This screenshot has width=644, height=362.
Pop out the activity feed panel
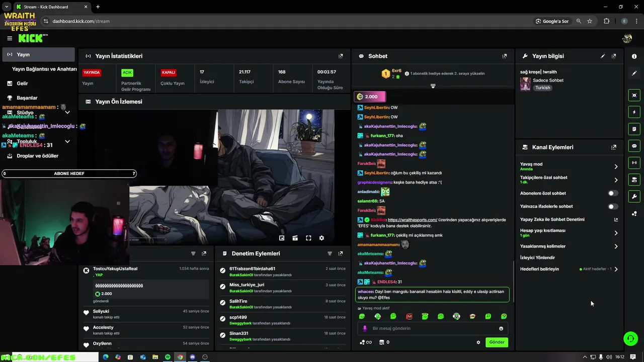pyautogui.click(x=204, y=254)
